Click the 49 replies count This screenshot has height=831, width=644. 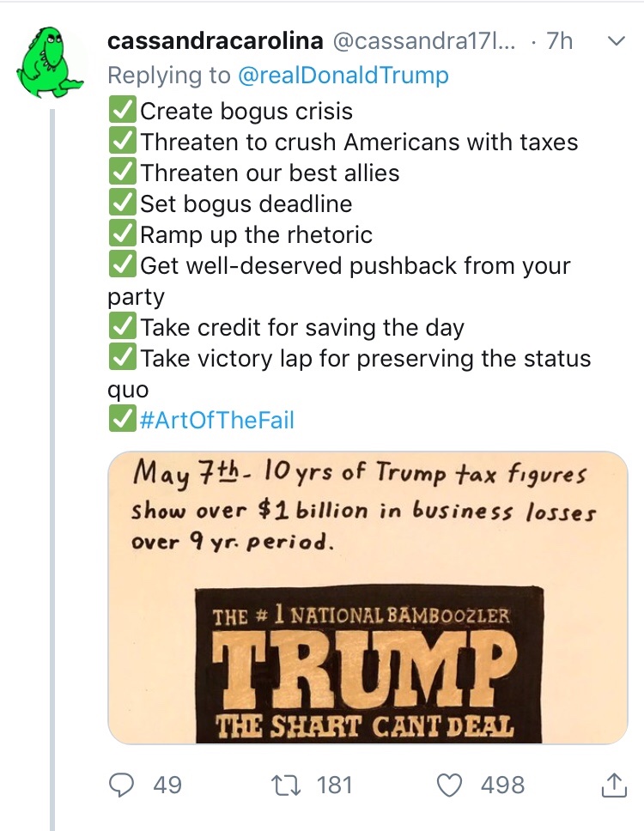(167, 784)
